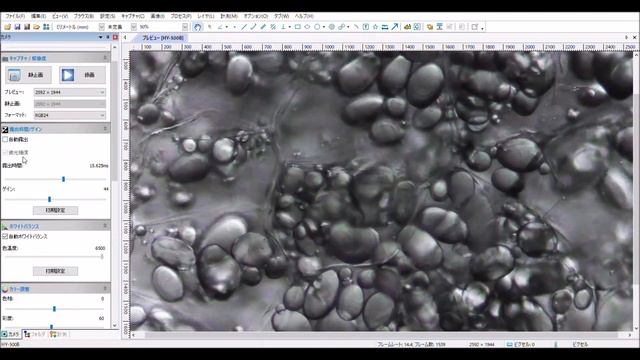Click the blue floppy save icon
This screenshot has height=360, width=640.
[17, 27]
